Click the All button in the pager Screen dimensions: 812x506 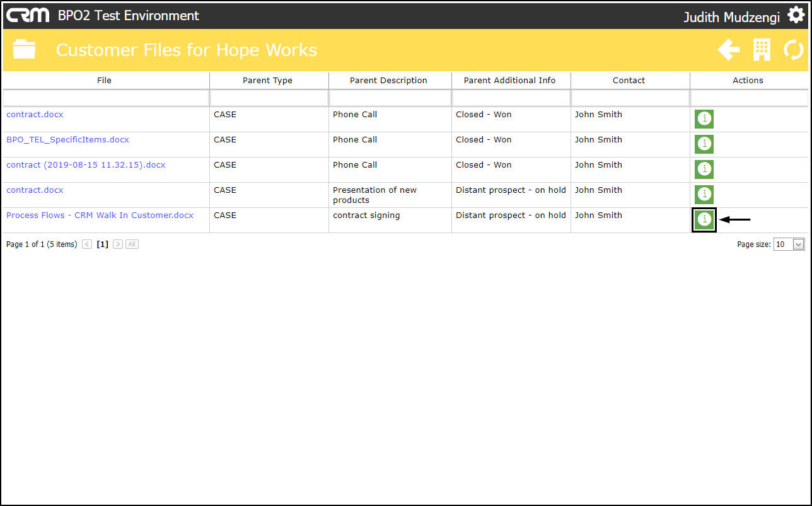coord(132,244)
